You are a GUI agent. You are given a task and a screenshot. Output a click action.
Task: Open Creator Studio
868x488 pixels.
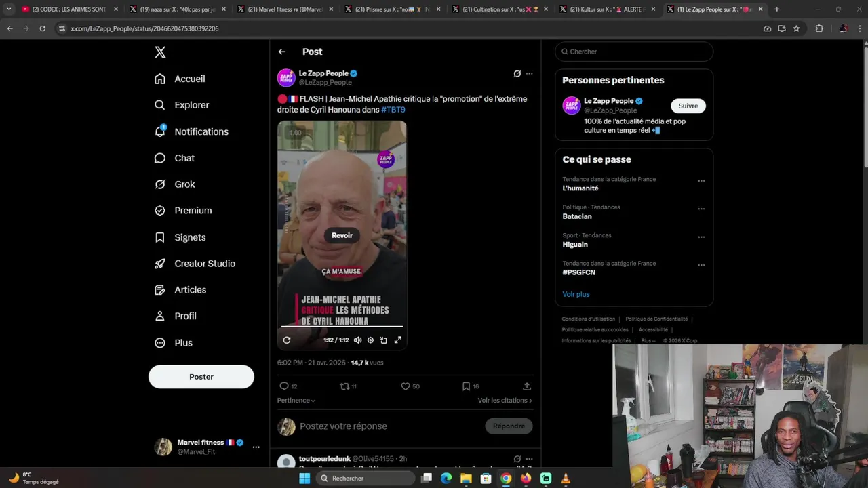[x=195, y=264]
